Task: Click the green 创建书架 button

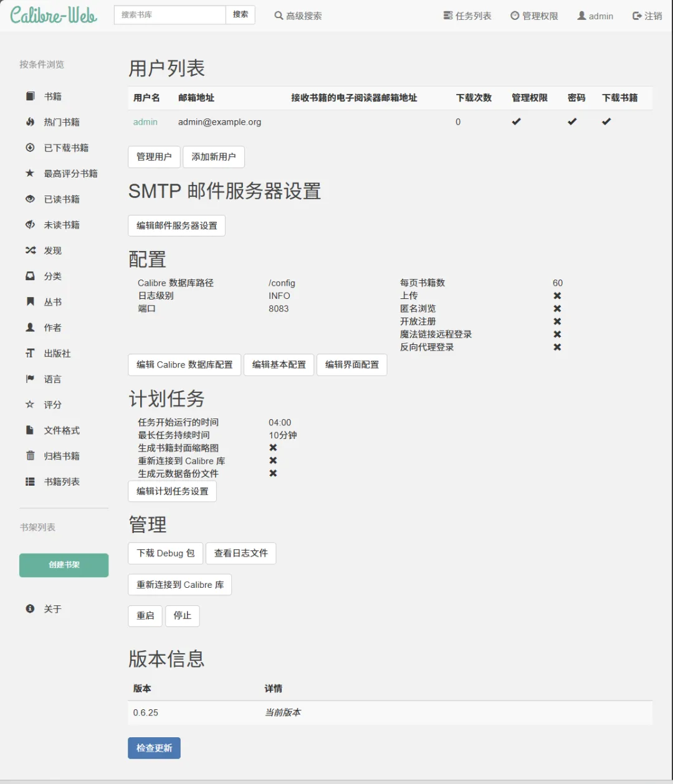Action: pyautogui.click(x=64, y=565)
